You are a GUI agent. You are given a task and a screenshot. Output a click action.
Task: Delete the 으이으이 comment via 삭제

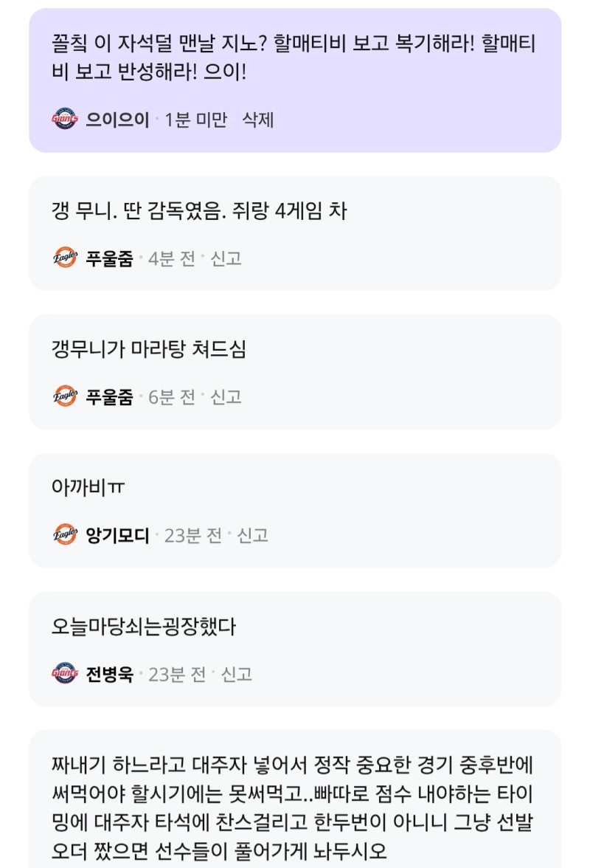point(258,120)
